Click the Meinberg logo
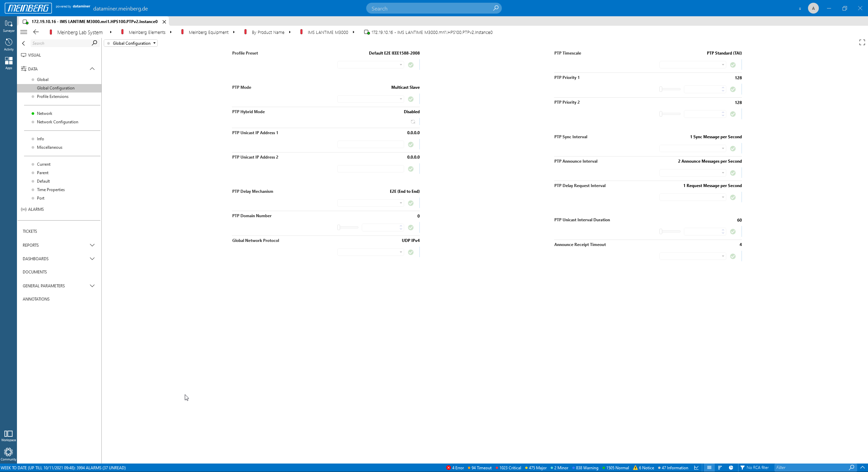Image resolution: width=868 pixels, height=472 pixels. pyautogui.click(x=28, y=8)
